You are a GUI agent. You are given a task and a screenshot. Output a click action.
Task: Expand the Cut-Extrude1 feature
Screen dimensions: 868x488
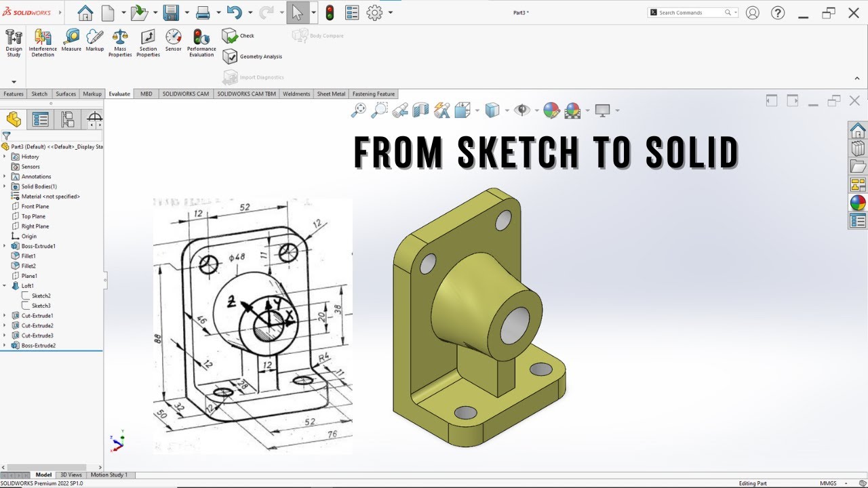(x=5, y=316)
